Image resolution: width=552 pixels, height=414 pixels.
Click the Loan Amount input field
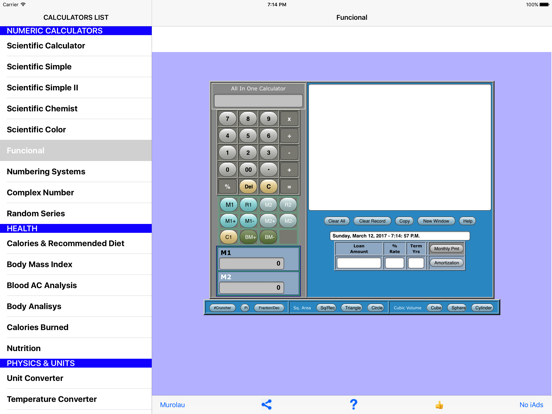click(x=359, y=263)
